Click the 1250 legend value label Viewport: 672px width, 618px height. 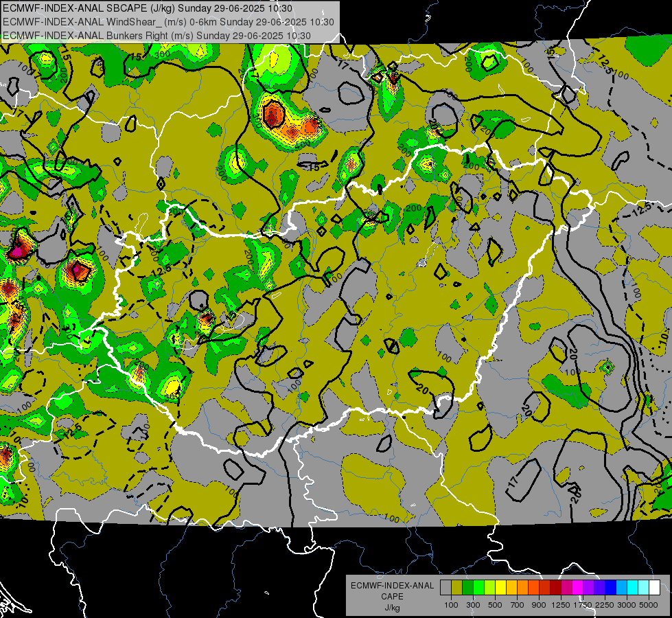[561, 605]
